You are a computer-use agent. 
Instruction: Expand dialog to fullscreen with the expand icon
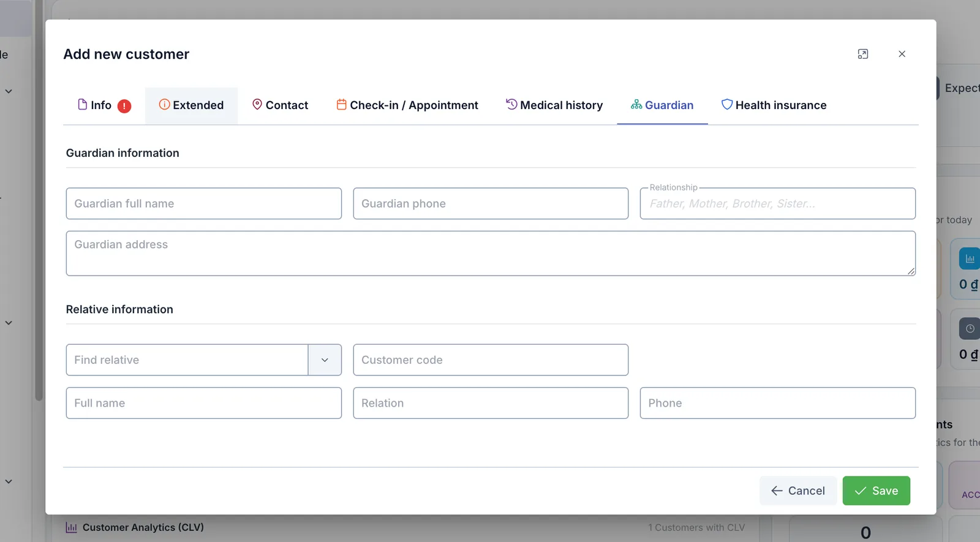click(x=863, y=54)
